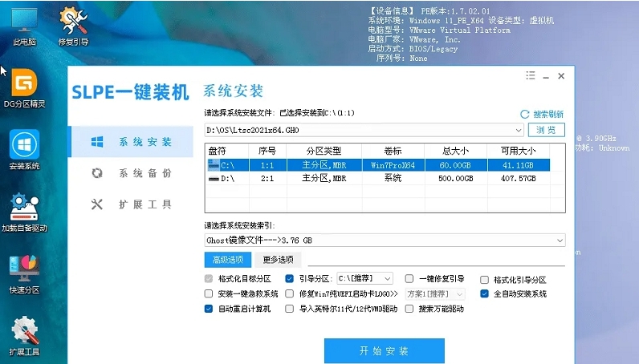
Task: Click the refresh icon next to 搜索刷新
Action: point(525,115)
